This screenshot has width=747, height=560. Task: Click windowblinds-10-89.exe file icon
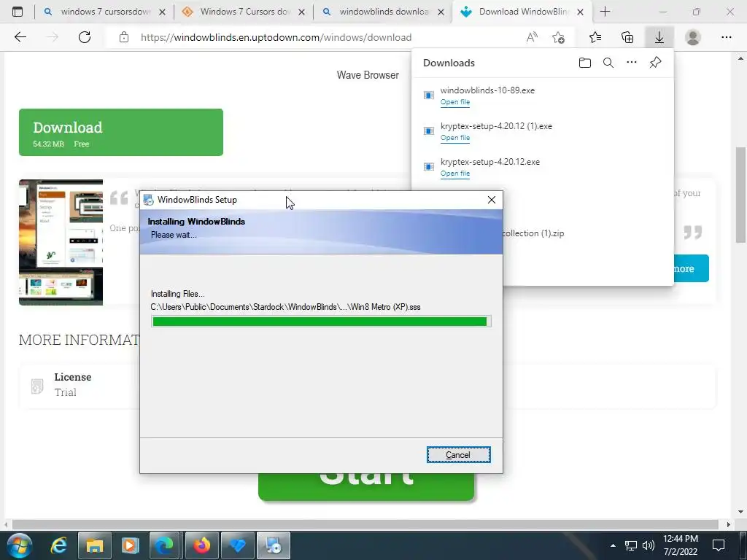point(429,96)
